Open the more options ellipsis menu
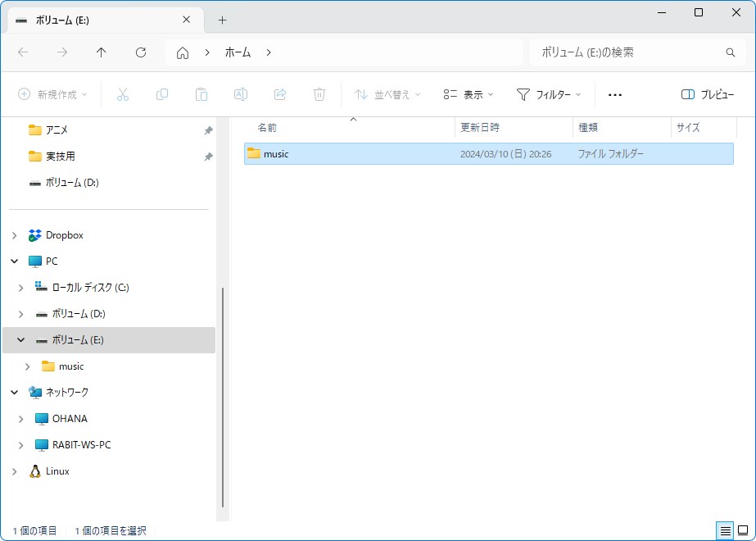The width and height of the screenshot is (756, 541). [615, 95]
